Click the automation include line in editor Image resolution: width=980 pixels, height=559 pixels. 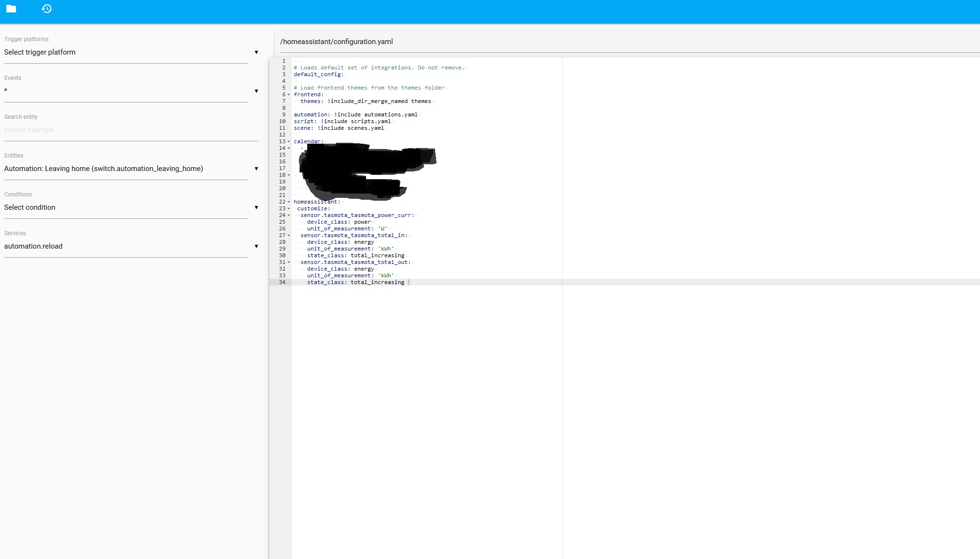(355, 114)
